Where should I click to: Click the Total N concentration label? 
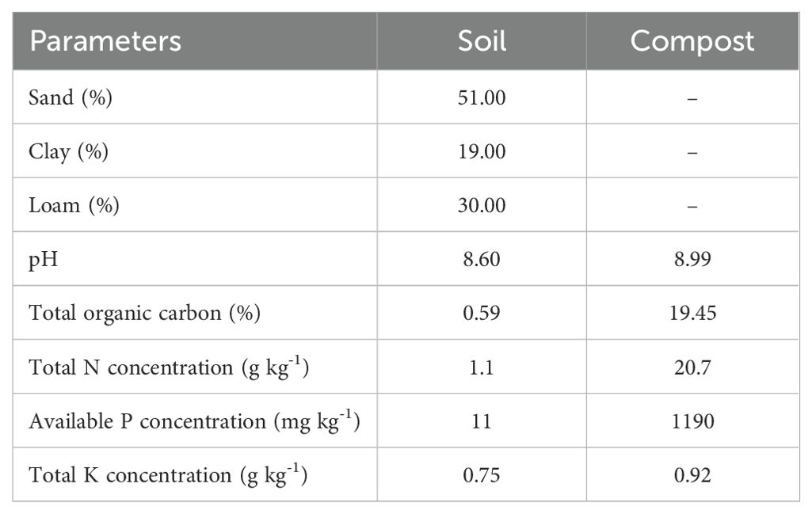[168, 367]
